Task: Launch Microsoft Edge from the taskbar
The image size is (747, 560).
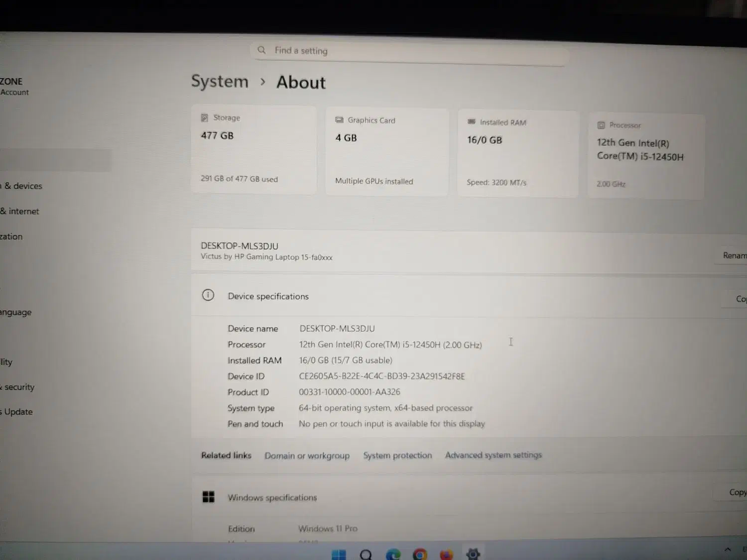Action: point(393,555)
